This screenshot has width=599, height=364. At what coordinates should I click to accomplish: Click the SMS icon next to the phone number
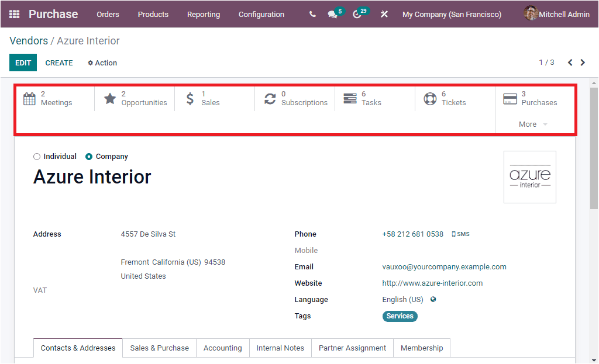[x=460, y=234]
